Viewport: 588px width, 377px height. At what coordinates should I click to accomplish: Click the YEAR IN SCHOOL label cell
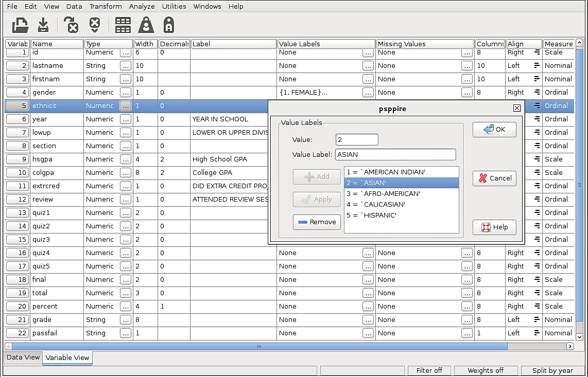230,119
